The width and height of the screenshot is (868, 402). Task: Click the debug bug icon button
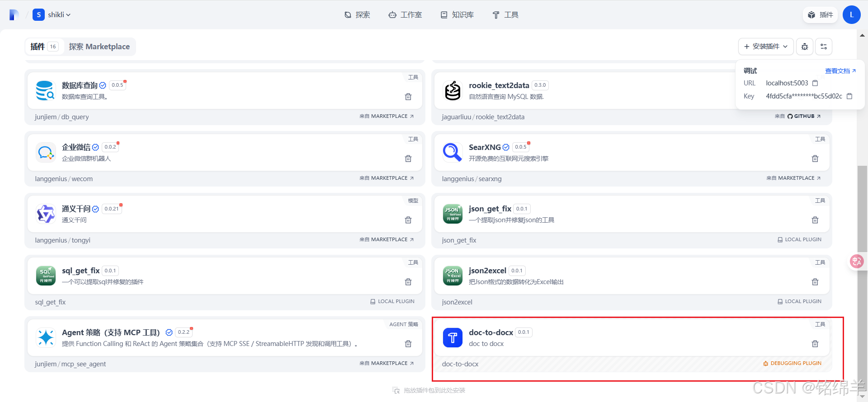[805, 47]
